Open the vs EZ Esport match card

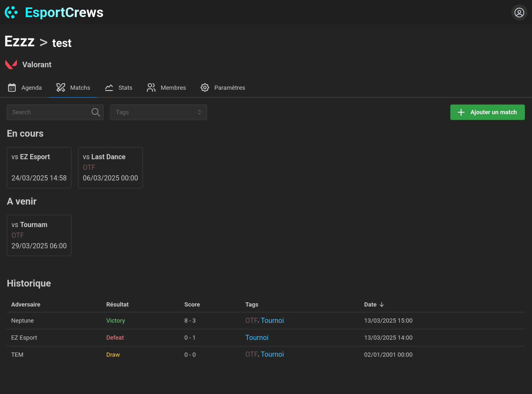click(x=39, y=167)
